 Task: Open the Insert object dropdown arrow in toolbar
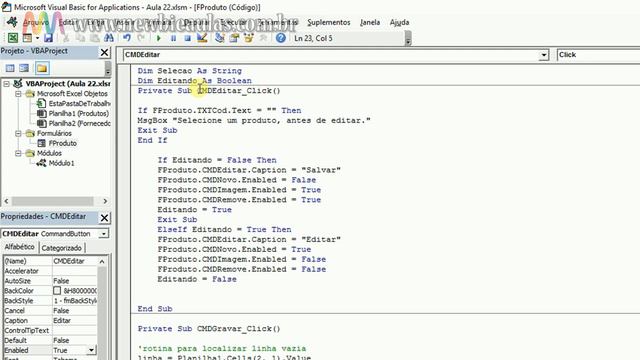click(37, 38)
